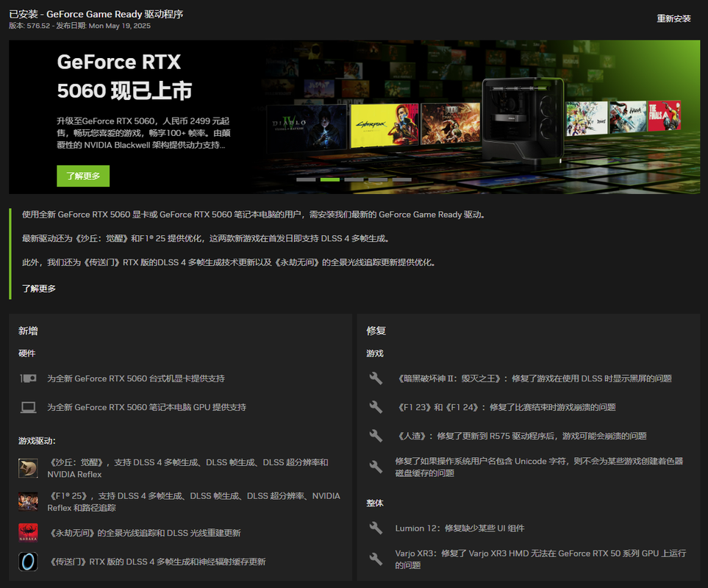Click 为全新 GeForce RTX 5060 笔记本电脑 GPU 提供支持
Viewport: 708px width, 588px height.
[x=147, y=407]
